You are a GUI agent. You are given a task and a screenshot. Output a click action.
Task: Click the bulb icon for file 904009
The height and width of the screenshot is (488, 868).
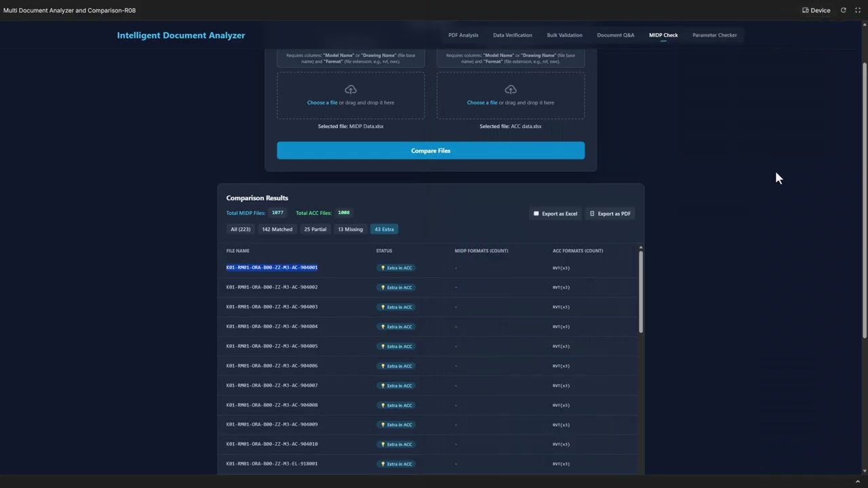[x=383, y=425]
